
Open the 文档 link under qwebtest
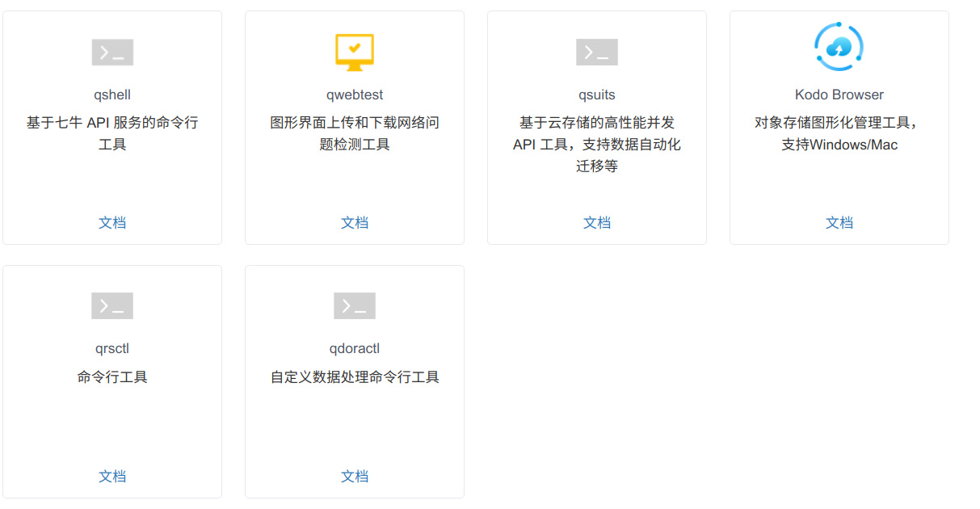click(355, 223)
